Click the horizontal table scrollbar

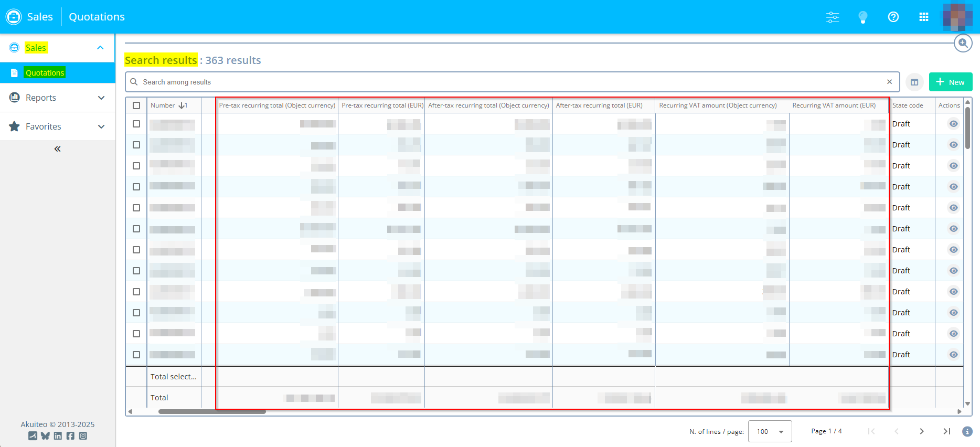tap(212, 412)
